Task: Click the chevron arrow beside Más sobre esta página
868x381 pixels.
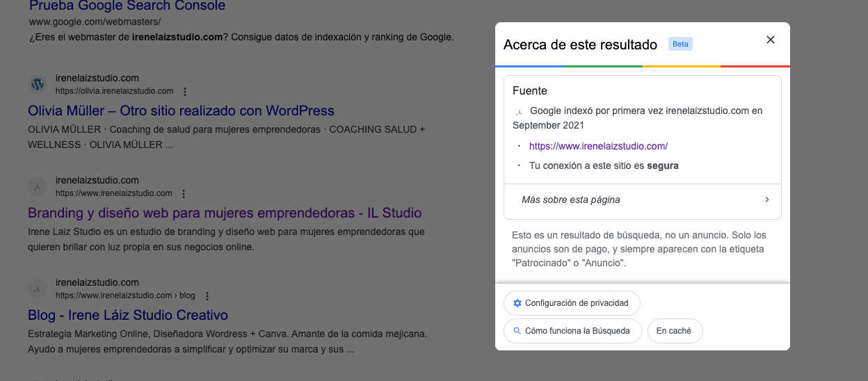Action: coord(767,200)
